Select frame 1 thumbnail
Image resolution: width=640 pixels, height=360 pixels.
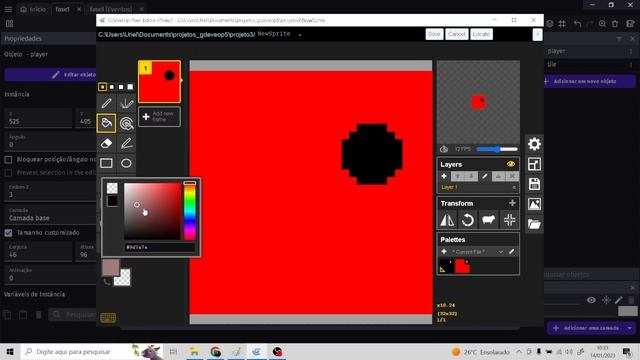160,82
